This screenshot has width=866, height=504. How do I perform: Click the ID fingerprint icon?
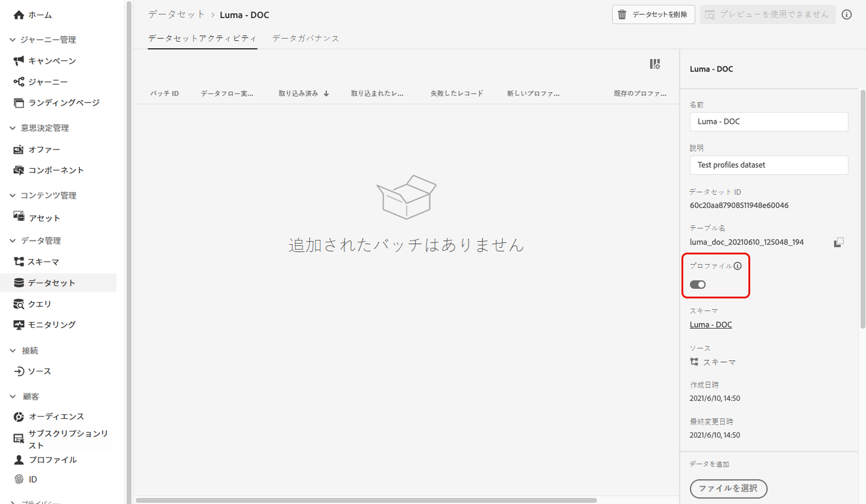point(19,480)
